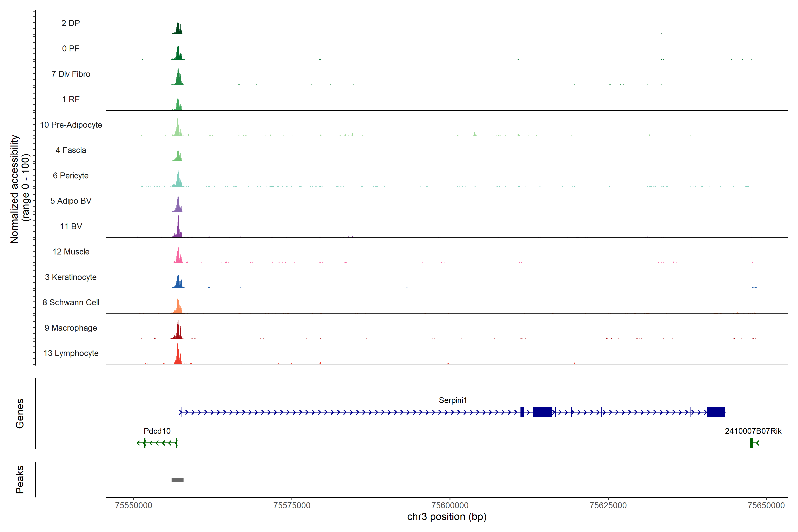The image size is (798, 532).
Task: Click the pink 12 Muscle peak
Action: [178, 256]
